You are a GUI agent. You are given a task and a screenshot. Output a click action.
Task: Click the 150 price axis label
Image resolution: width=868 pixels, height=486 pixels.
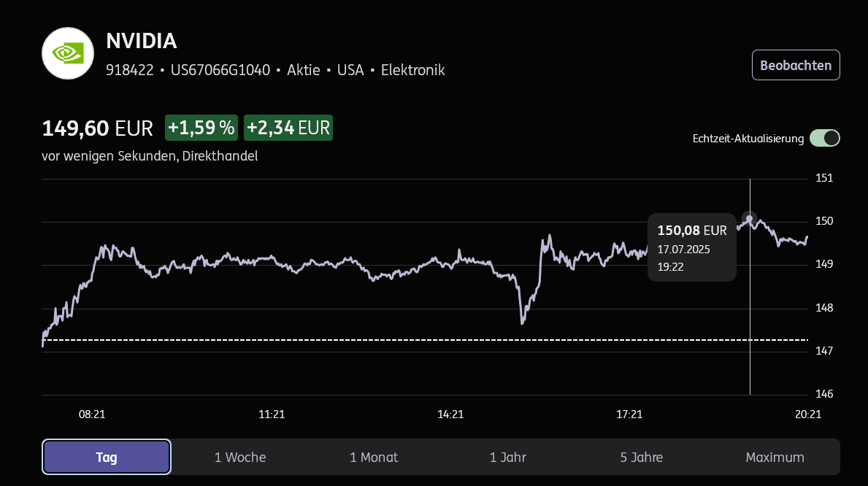(x=824, y=221)
